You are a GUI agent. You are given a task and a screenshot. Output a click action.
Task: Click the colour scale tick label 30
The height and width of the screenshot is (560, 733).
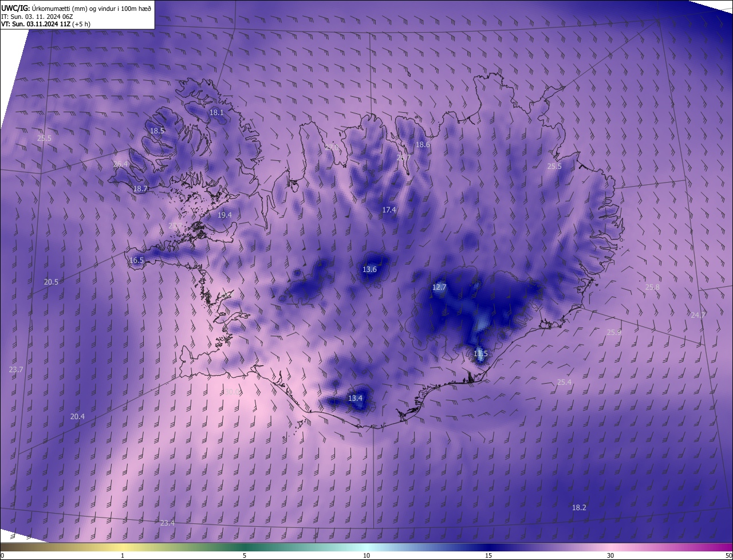click(610, 555)
